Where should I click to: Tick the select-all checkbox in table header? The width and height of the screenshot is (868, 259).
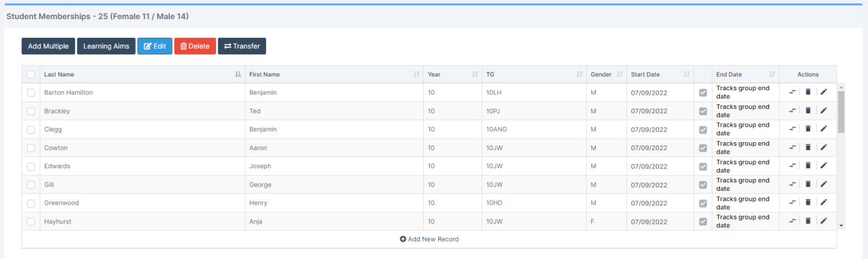[31, 74]
